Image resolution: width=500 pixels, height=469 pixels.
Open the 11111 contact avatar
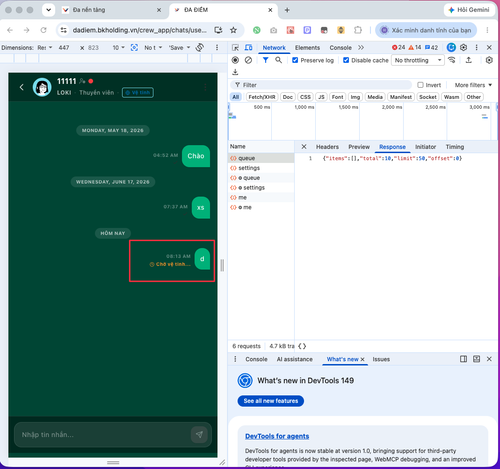click(x=42, y=87)
